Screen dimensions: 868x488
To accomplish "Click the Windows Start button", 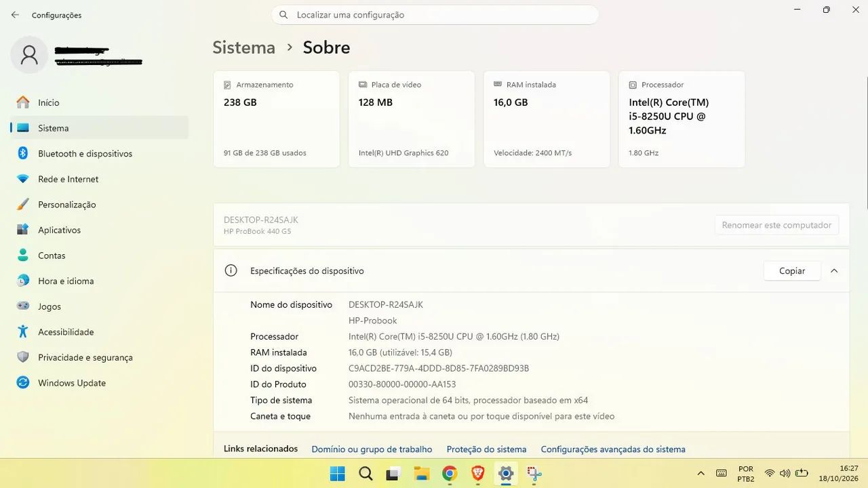I will [x=337, y=473].
